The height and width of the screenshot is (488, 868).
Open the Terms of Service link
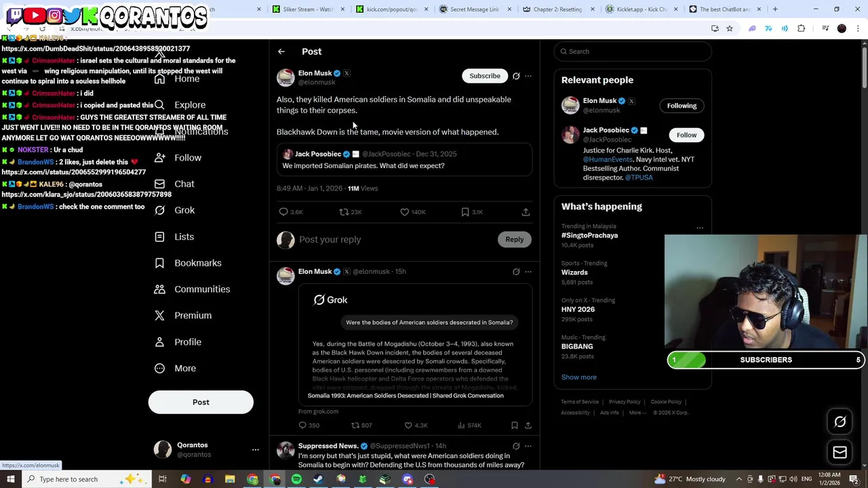pos(580,402)
